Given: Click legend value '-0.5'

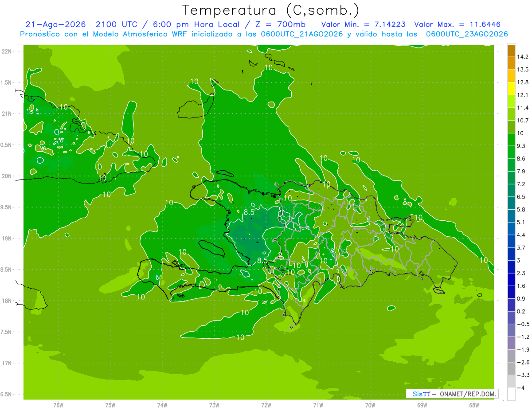Looking at the screenshot, I should (x=523, y=324).
